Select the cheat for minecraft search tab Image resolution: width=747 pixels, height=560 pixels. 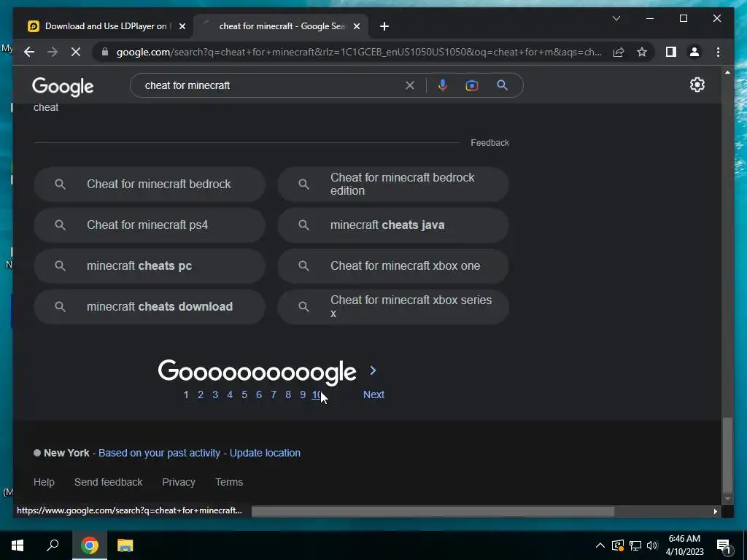[281, 26]
